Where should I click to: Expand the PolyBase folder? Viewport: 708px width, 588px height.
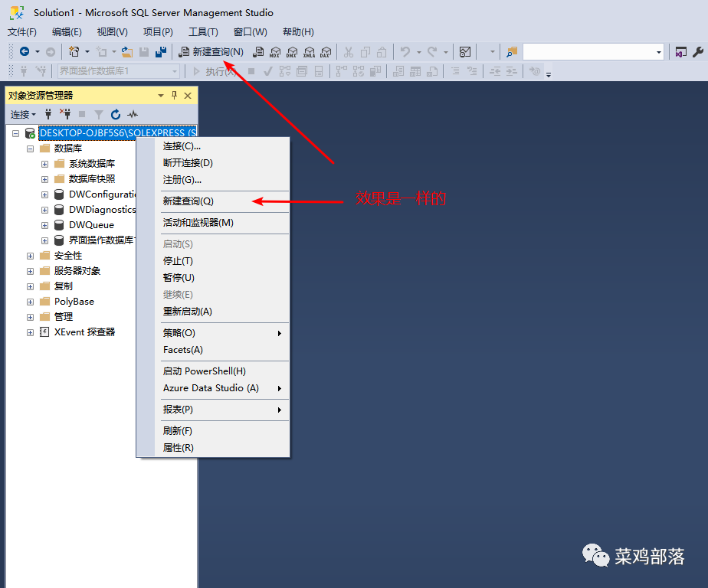click(x=30, y=302)
